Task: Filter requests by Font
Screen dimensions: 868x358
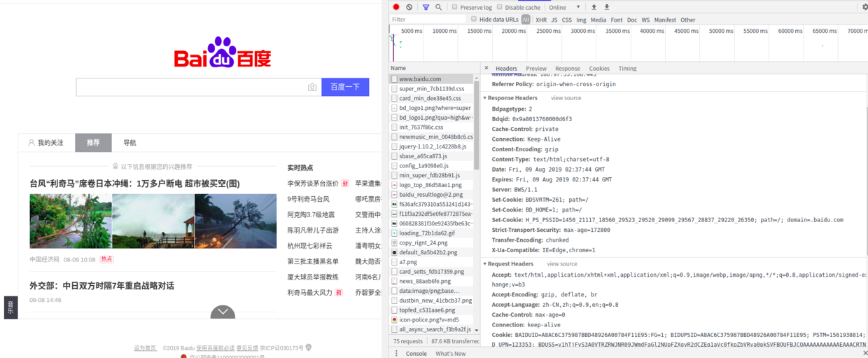Action: (x=617, y=20)
